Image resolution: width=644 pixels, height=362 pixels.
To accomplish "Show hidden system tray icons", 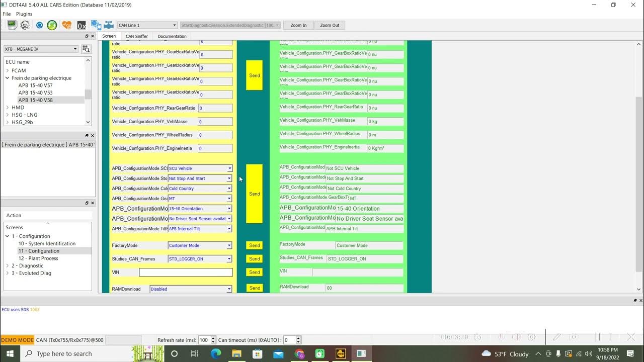I will pyautogui.click(x=538, y=354).
